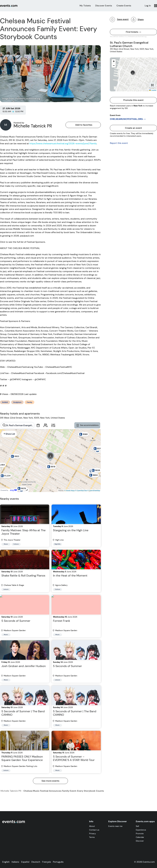Screen dimensions: 157x868
Task: Click See accommodations button
Action: click(x=87, y=425)
